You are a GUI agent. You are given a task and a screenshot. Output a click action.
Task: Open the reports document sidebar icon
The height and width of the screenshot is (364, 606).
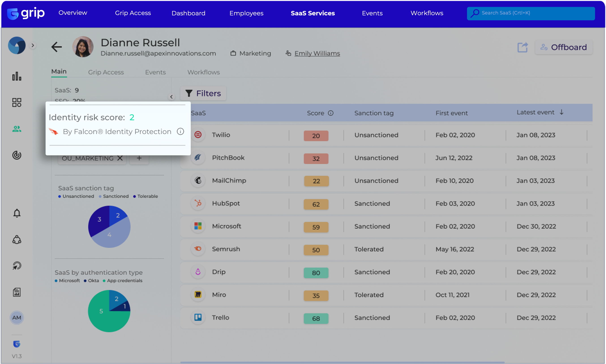click(17, 292)
